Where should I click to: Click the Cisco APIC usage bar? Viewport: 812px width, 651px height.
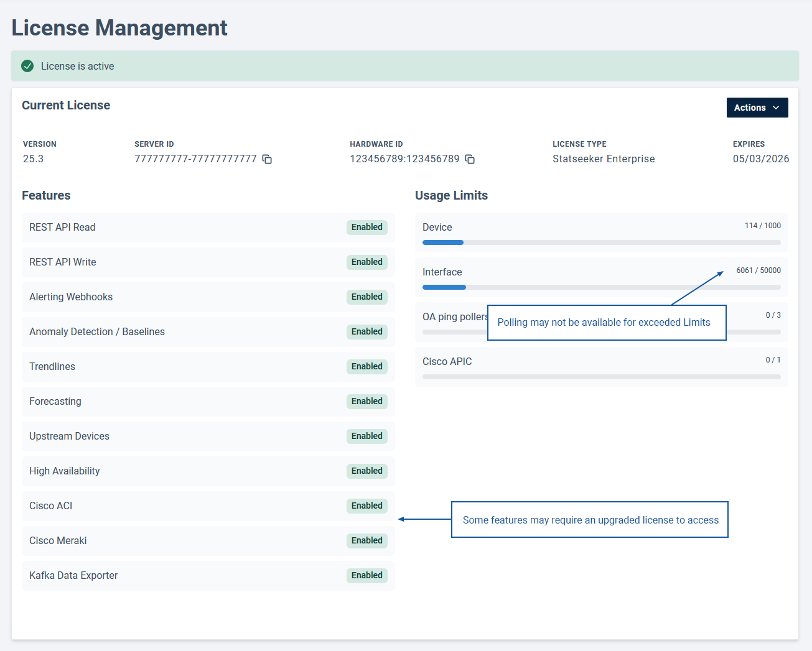point(601,377)
